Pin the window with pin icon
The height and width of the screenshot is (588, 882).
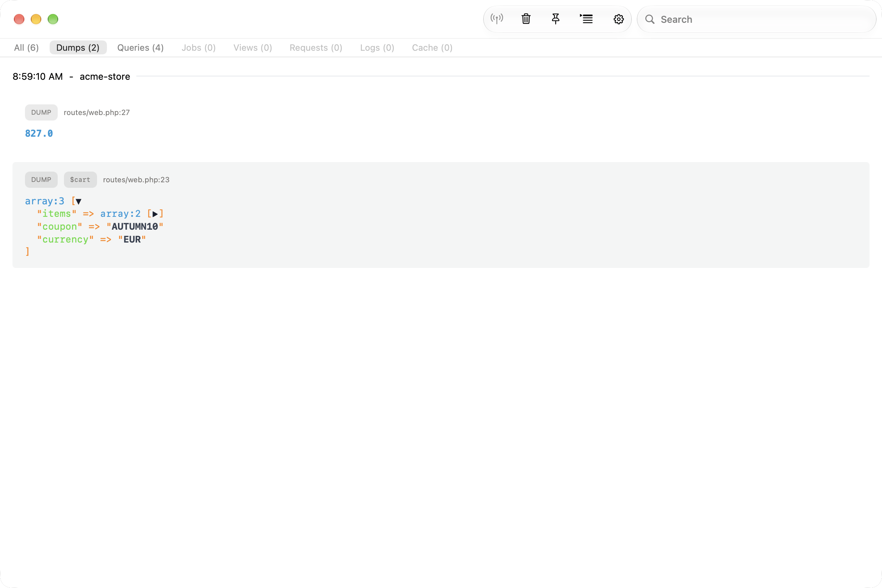click(556, 19)
